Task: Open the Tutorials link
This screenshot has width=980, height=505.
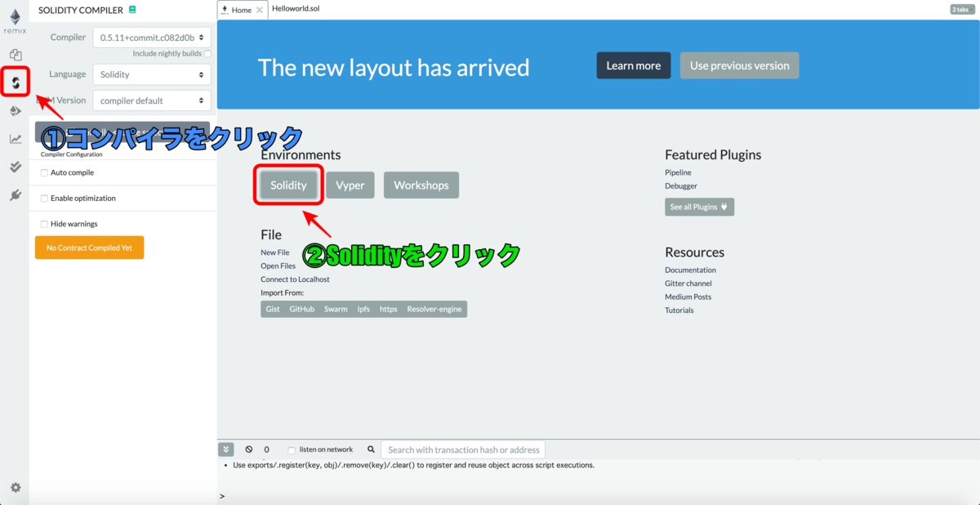Action: (x=679, y=311)
